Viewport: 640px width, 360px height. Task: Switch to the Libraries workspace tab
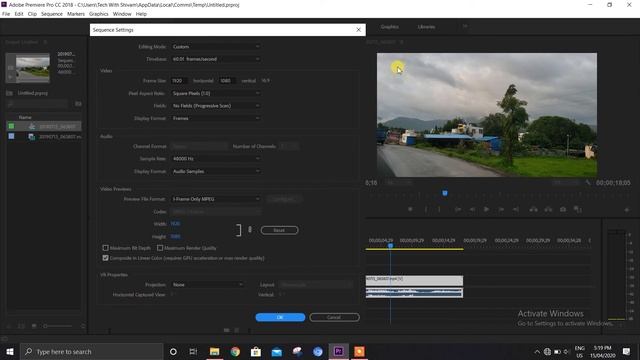(x=426, y=27)
